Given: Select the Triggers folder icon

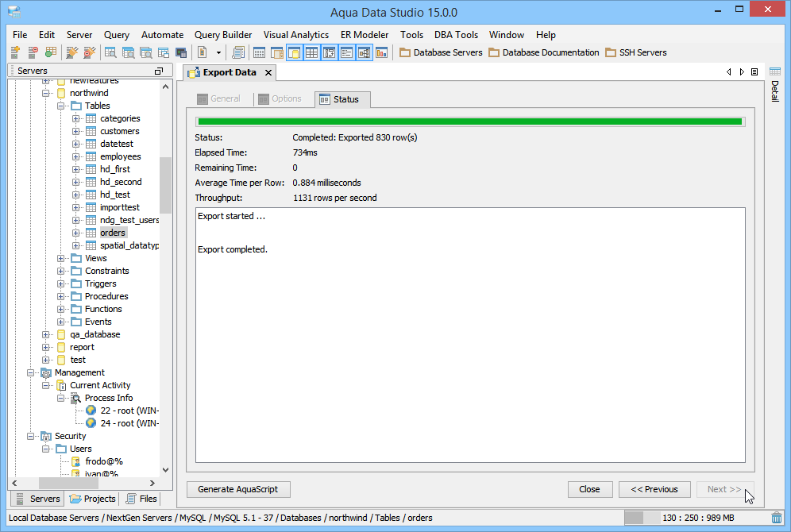Looking at the screenshot, I should (76, 283).
